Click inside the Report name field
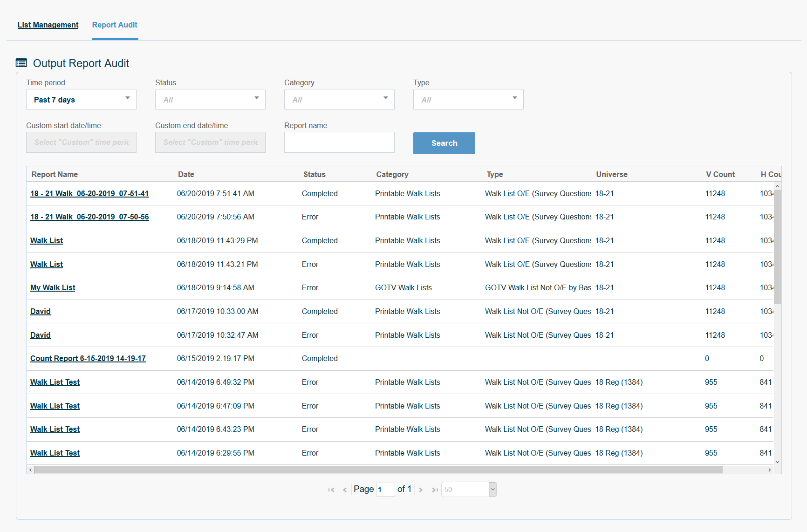Screen dimensions: 807x532 coord(339,142)
